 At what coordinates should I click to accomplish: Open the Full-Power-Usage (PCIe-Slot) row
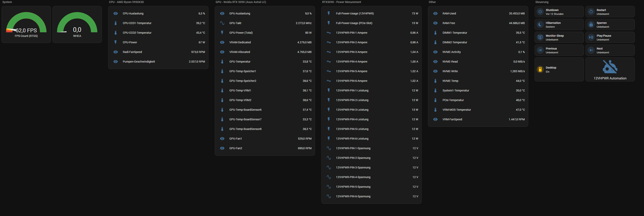(371, 23)
